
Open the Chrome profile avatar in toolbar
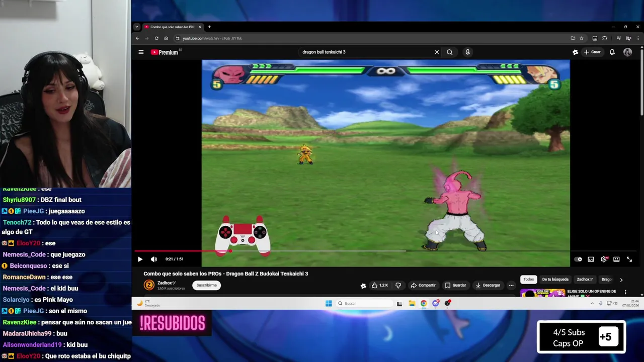[628, 38]
